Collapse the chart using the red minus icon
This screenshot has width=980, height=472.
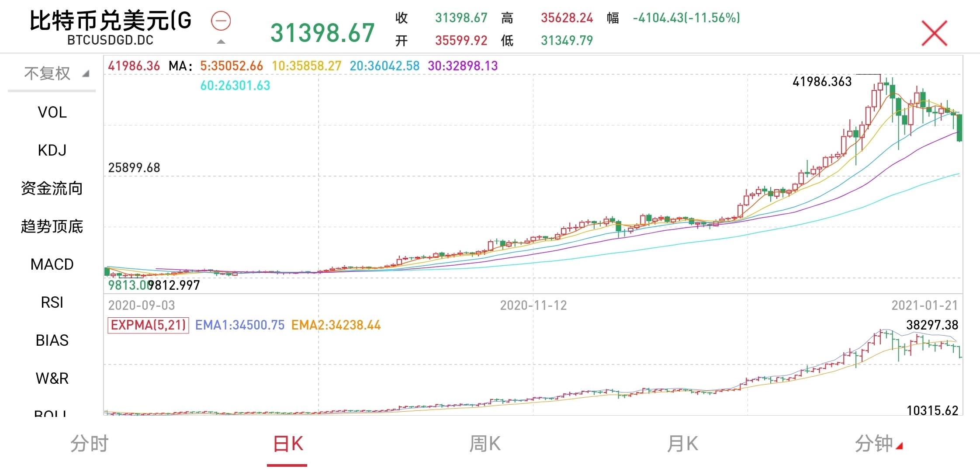click(x=222, y=21)
